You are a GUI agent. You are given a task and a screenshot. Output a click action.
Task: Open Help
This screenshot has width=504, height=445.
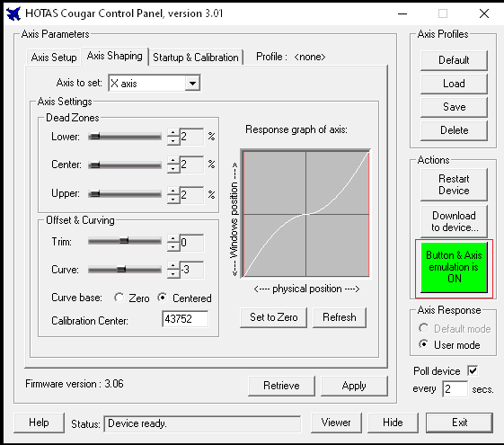coord(39,423)
